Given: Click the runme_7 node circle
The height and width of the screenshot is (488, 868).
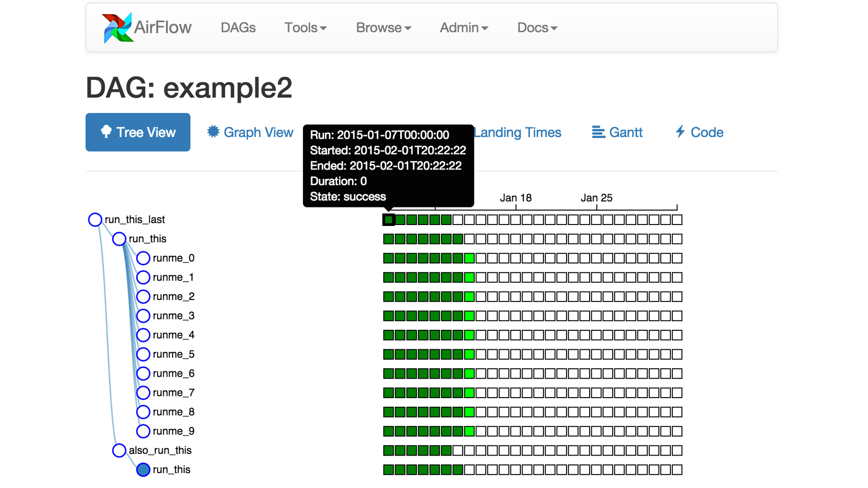Looking at the screenshot, I should 143,393.
